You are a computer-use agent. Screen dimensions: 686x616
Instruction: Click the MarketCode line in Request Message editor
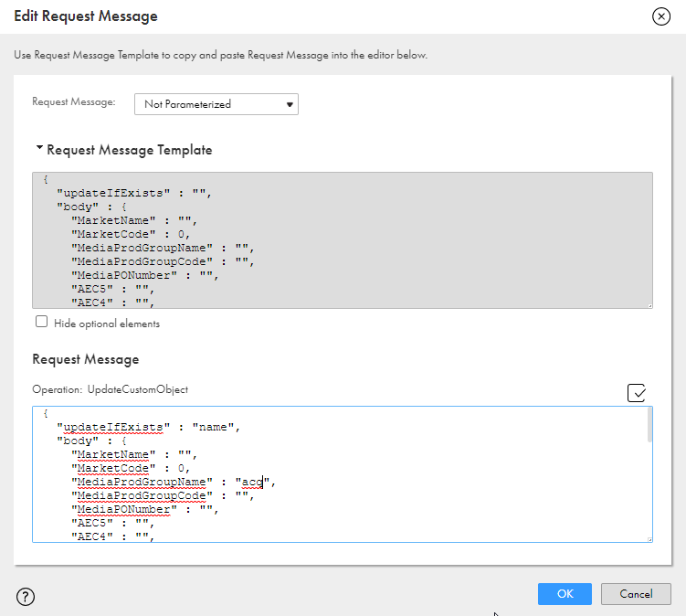131,469
